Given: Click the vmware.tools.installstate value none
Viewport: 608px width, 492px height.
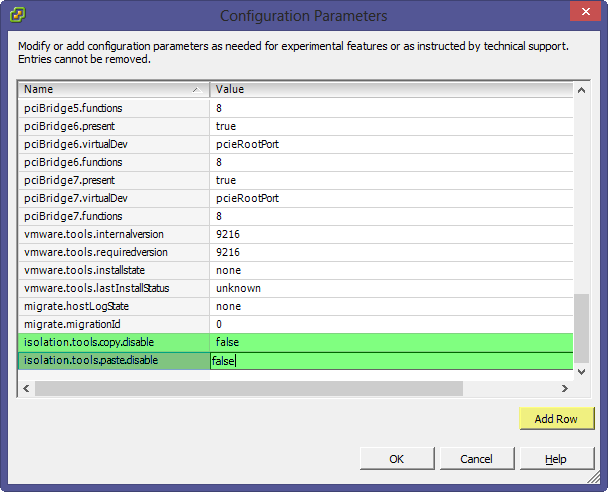Looking at the screenshot, I should pyautogui.click(x=391, y=270).
